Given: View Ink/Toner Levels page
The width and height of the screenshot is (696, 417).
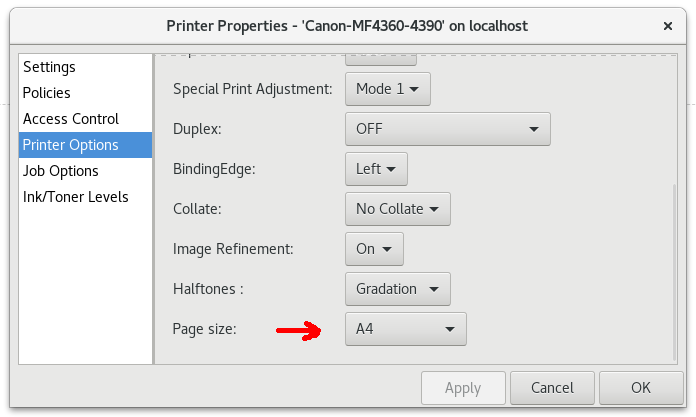Looking at the screenshot, I should coord(85,197).
